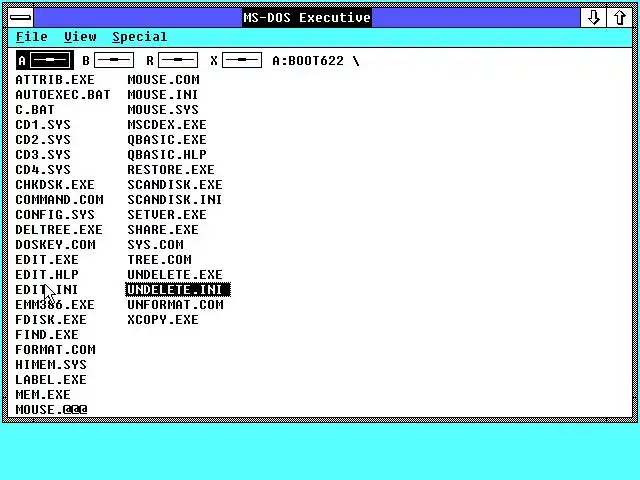Viewport: 640px width, 480px height.
Task: Select COMMAND.COM file
Action: (60, 200)
